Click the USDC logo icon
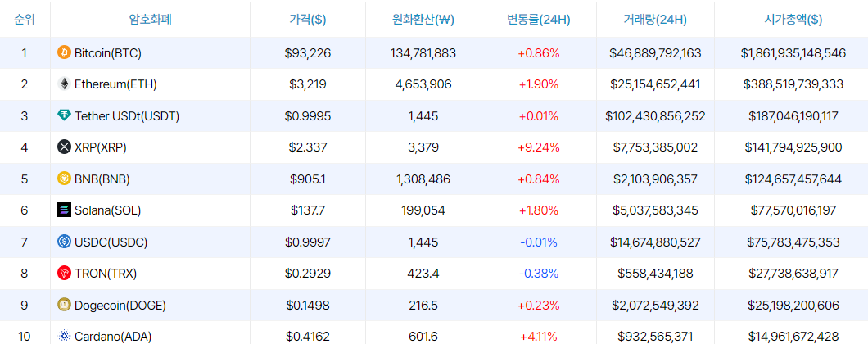Image resolution: width=868 pixels, height=344 pixels. pos(64,242)
